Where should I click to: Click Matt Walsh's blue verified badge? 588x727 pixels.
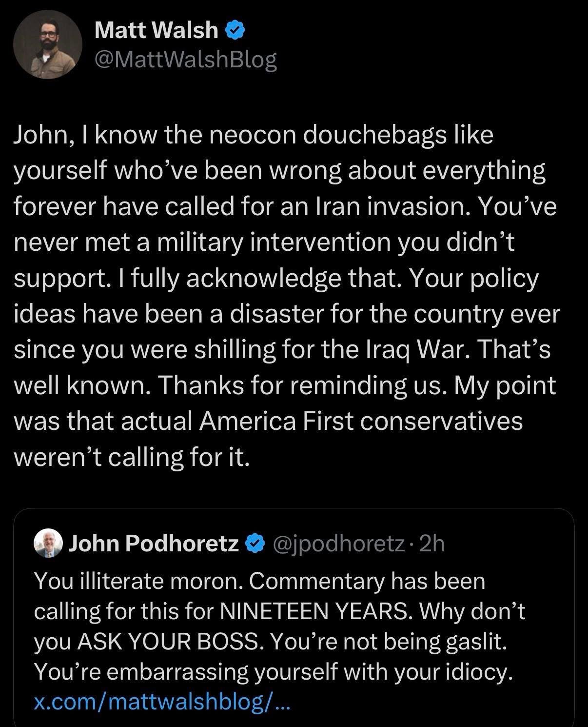tap(235, 31)
